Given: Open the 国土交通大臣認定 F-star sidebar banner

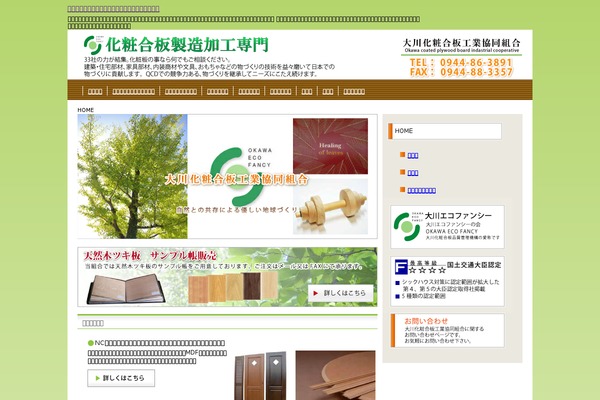Looking at the screenshot, I should click(447, 281).
